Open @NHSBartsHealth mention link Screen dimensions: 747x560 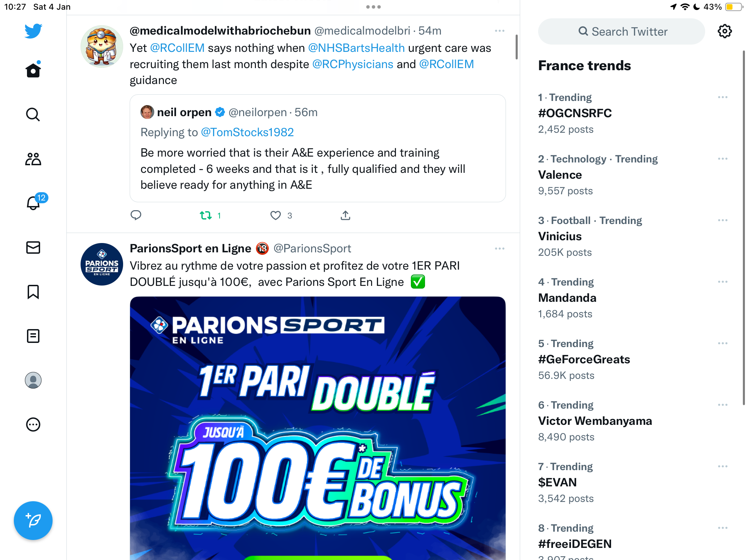click(356, 48)
